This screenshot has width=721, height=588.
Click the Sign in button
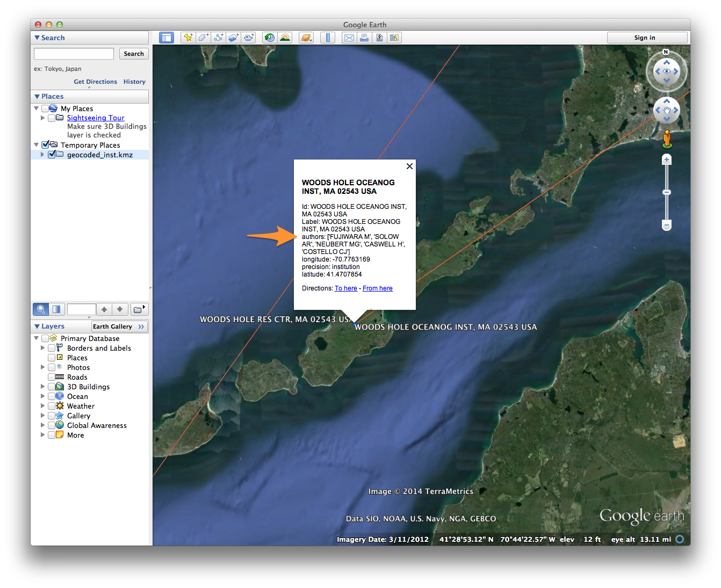pos(647,38)
